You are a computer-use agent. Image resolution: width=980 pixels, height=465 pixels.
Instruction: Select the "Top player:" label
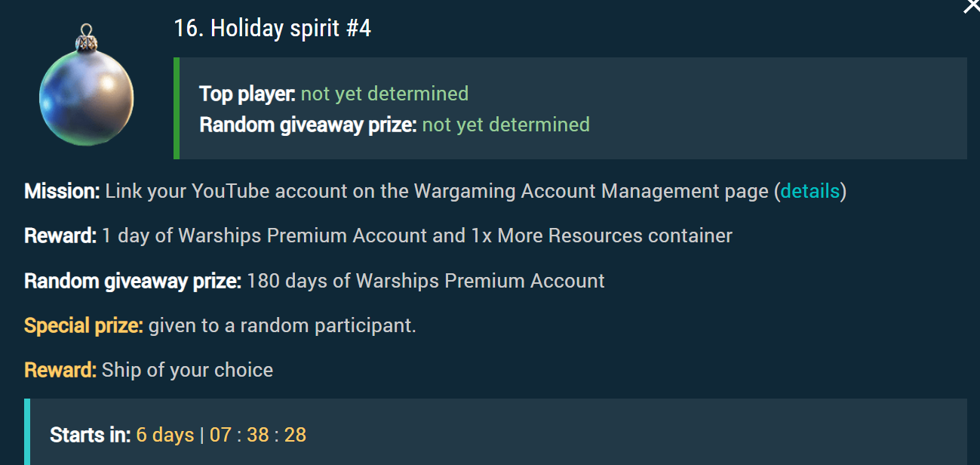(x=247, y=94)
